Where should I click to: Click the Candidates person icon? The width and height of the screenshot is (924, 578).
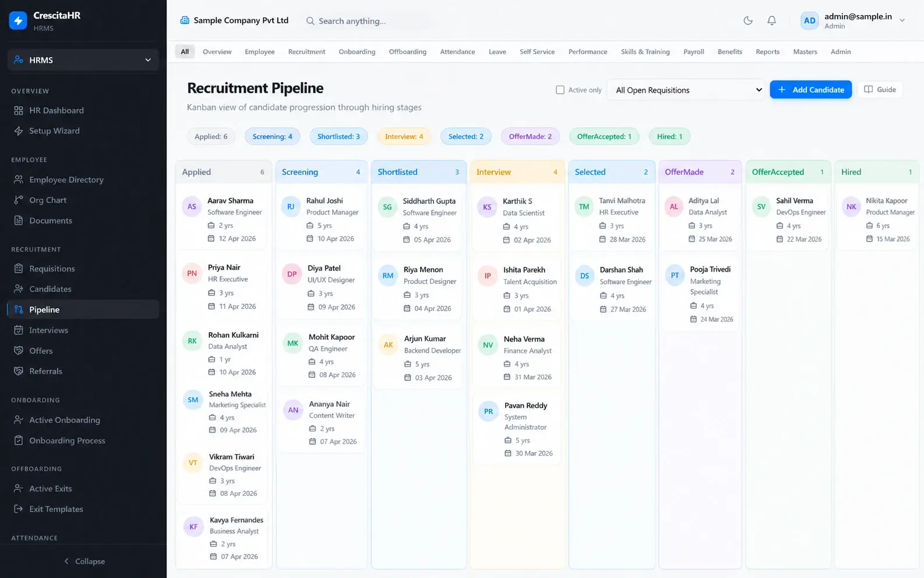point(19,289)
